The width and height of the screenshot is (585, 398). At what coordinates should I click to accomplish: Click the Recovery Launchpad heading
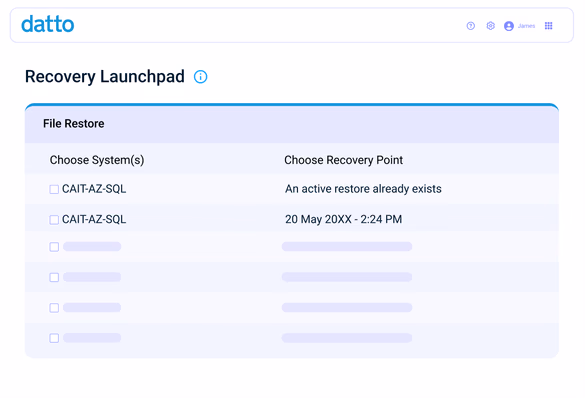click(105, 77)
